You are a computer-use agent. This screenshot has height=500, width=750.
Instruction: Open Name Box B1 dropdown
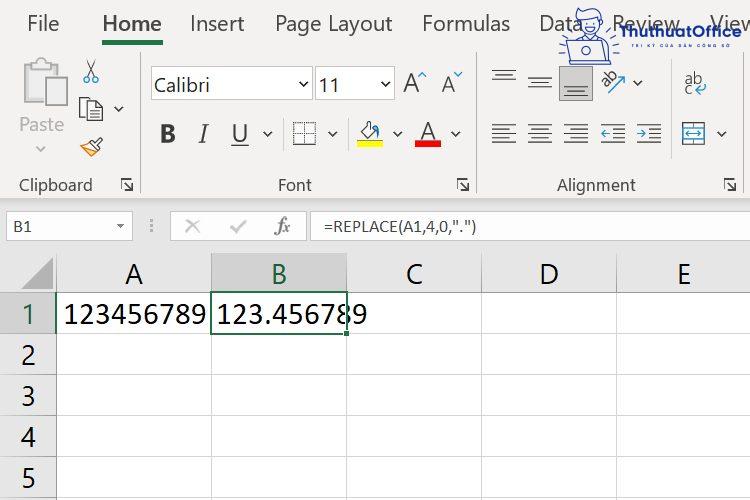(121, 226)
